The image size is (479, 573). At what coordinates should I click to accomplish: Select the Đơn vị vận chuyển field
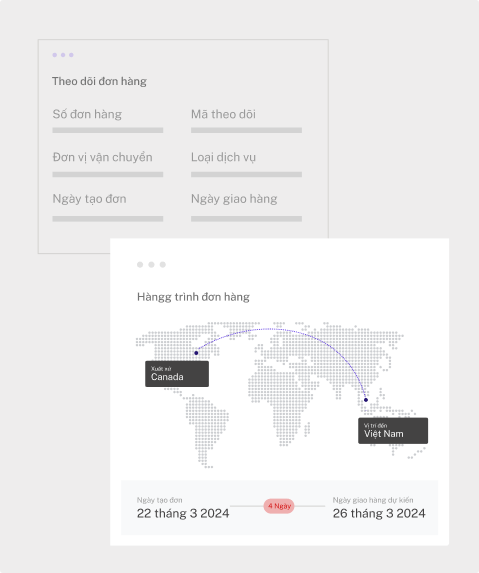pos(107,174)
